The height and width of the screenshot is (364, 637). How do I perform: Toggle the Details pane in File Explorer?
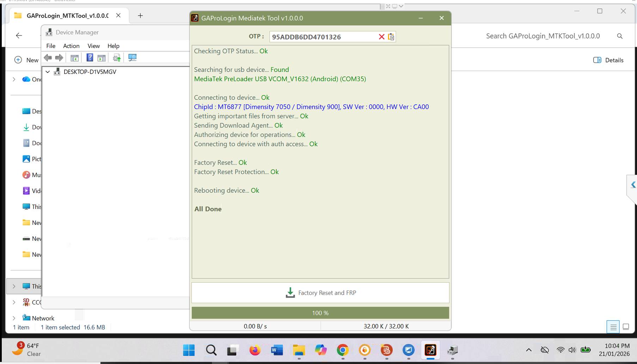608,60
